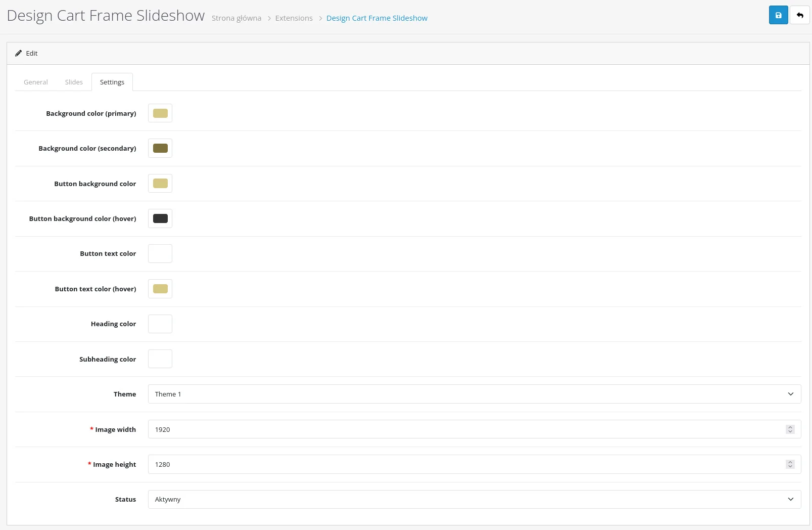Viewport: 812px width, 530px height.
Task: Select the Heading color swatch
Action: 160,324
